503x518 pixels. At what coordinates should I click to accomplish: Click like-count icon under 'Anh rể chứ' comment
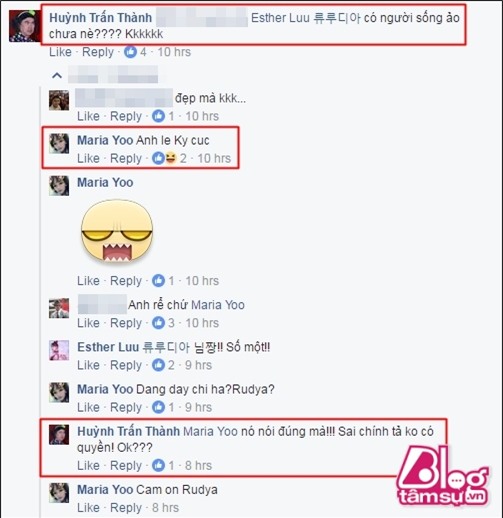coord(158,323)
